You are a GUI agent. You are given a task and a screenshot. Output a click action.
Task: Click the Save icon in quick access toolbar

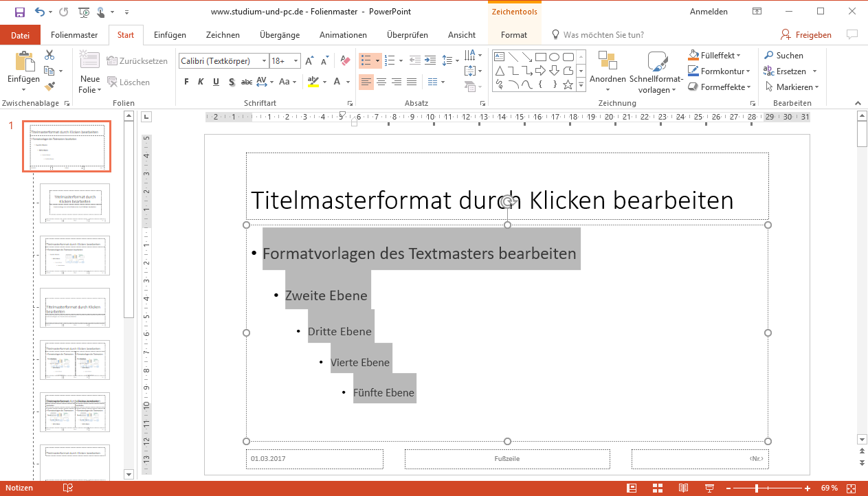coord(20,12)
